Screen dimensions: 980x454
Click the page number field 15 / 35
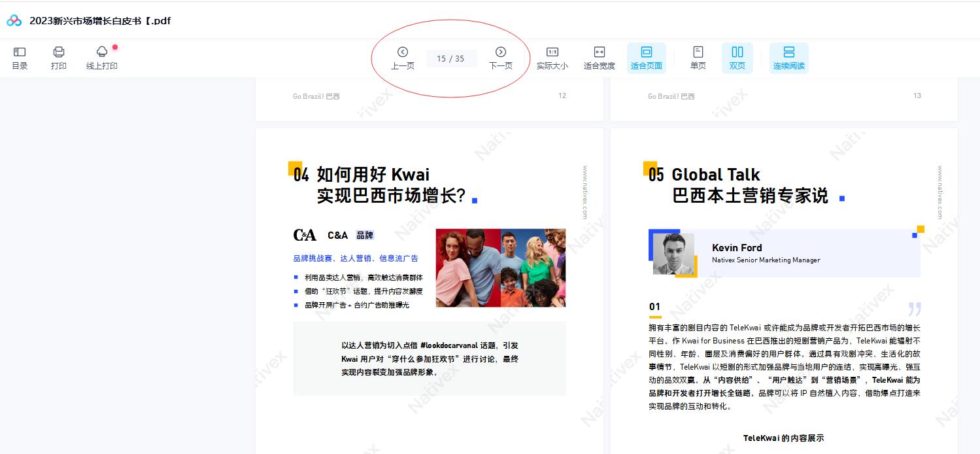point(450,58)
